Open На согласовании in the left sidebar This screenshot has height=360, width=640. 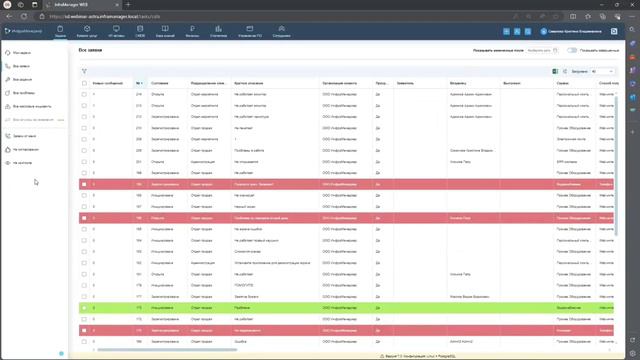coord(25,149)
